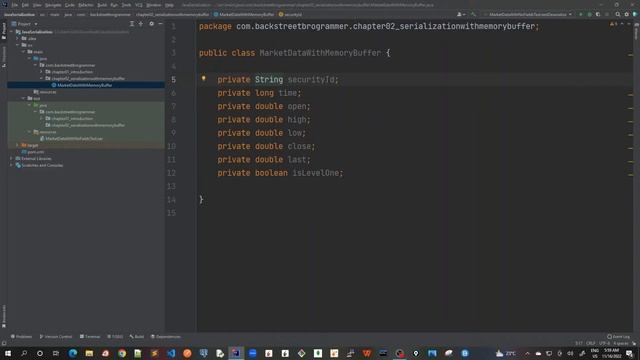Open the Version Control tool window
The image size is (640, 360).
pyautogui.click(x=56, y=337)
